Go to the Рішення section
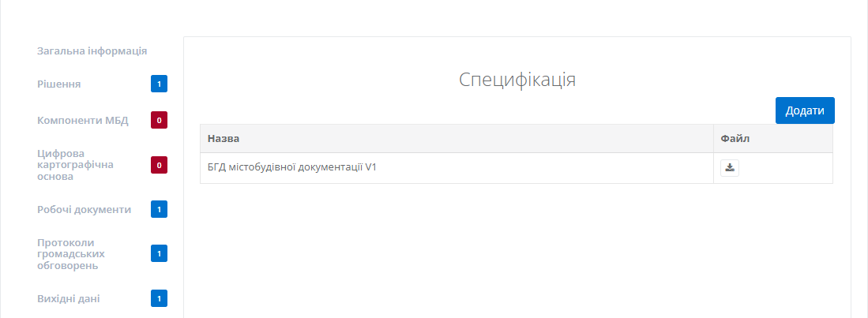 [x=59, y=84]
